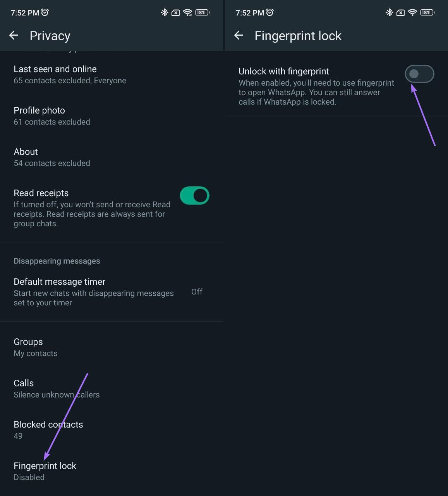The image size is (448, 496).
Task: Tap the Bluetooth icon in right status bar
Action: click(389, 12)
